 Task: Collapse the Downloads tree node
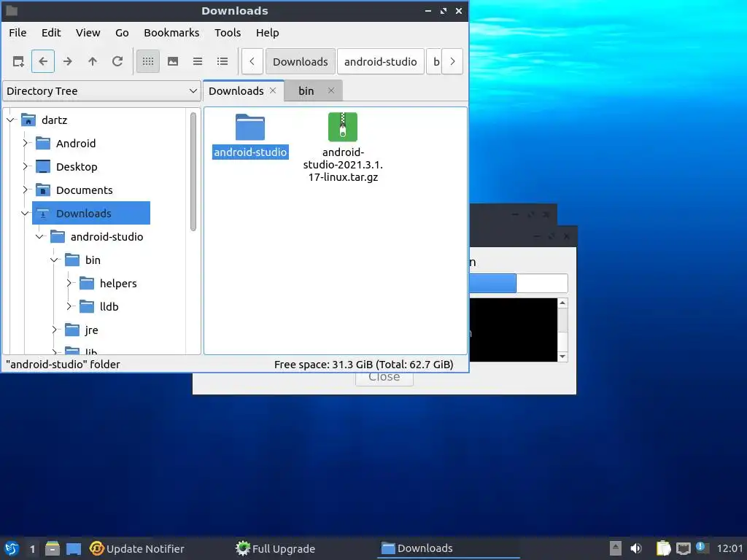26,213
